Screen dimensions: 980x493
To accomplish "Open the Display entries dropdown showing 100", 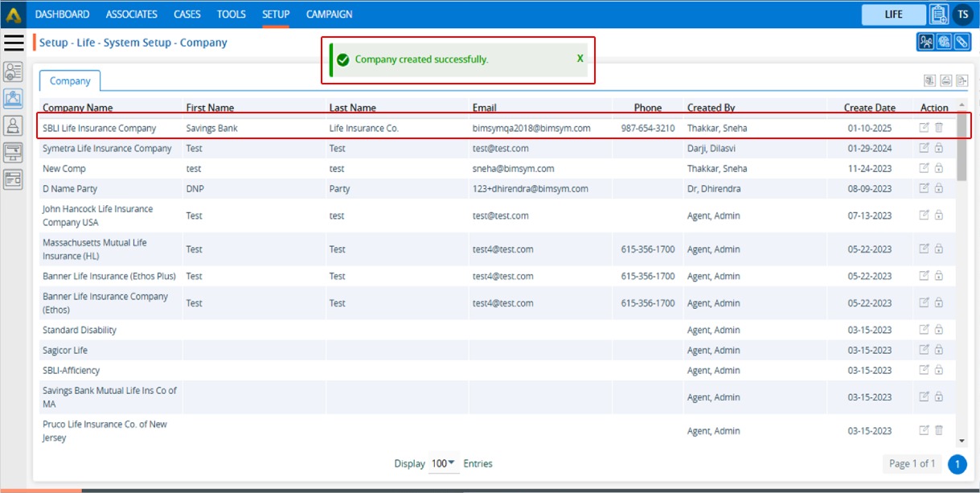I will (x=442, y=463).
